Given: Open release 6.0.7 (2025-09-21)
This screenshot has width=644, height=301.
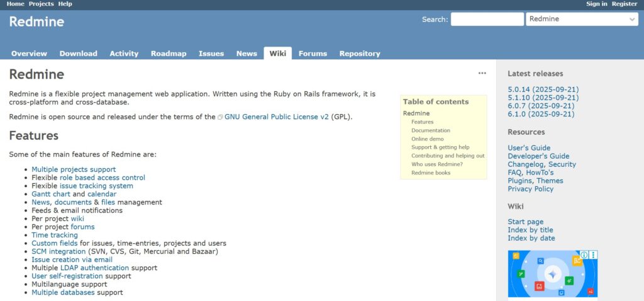Looking at the screenshot, I should 541,106.
